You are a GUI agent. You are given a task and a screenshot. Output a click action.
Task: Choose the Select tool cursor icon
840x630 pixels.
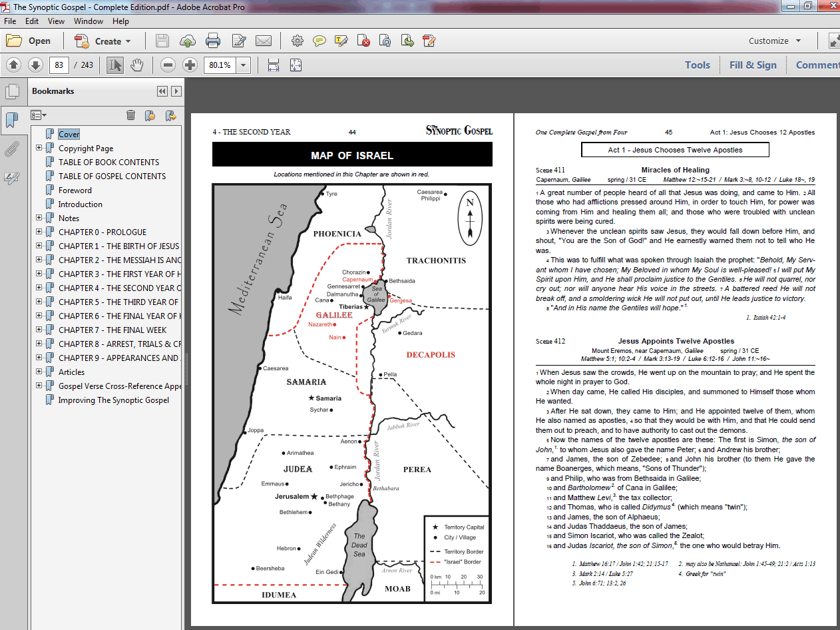(115, 65)
